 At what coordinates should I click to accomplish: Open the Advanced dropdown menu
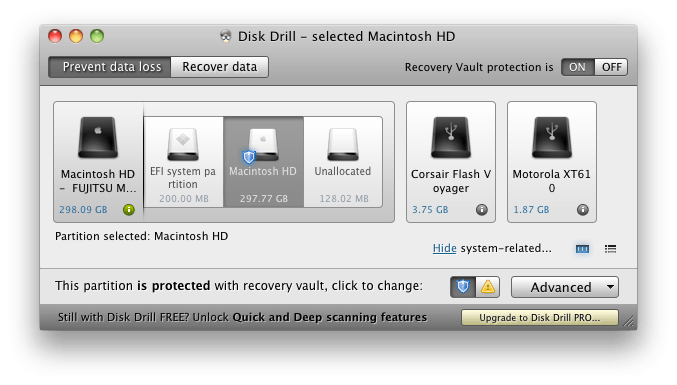(565, 287)
